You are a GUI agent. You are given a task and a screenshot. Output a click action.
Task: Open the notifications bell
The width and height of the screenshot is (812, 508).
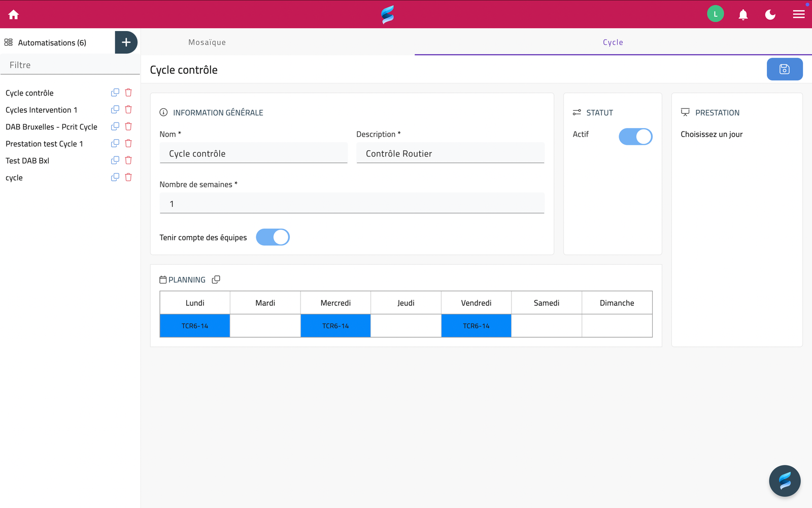click(x=743, y=15)
